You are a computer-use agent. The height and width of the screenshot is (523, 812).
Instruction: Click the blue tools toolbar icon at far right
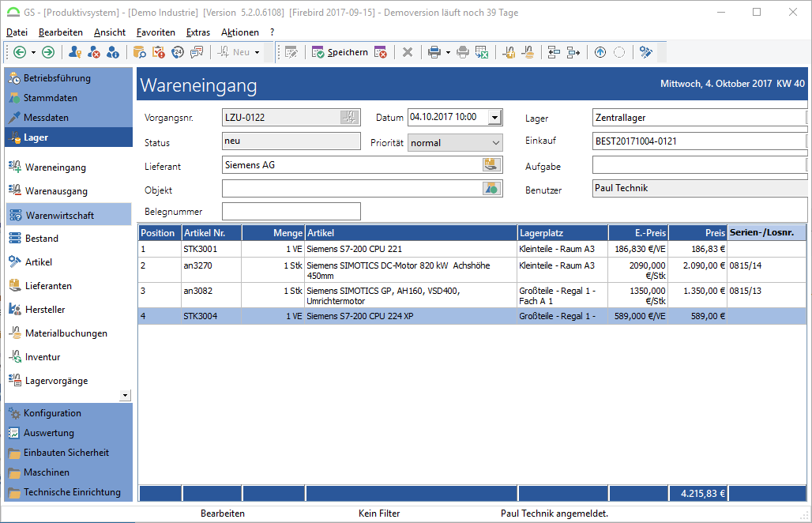pos(646,52)
